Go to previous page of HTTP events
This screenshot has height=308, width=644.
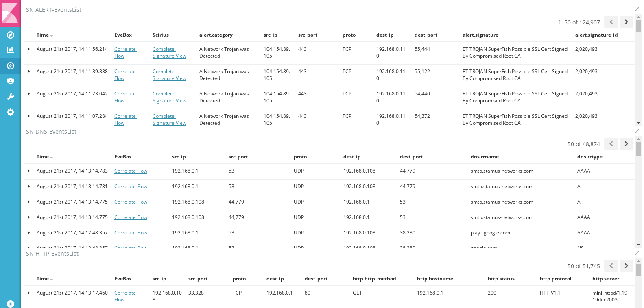(x=611, y=266)
